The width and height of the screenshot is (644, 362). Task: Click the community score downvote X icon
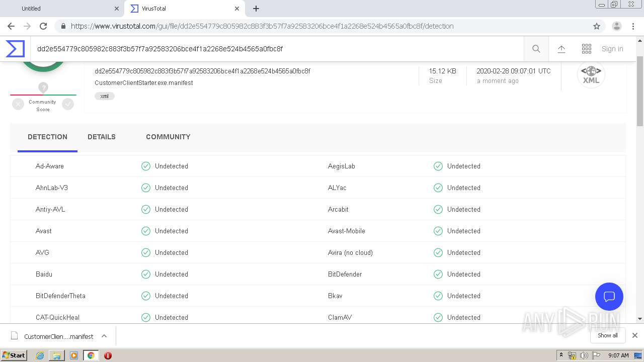[18, 104]
